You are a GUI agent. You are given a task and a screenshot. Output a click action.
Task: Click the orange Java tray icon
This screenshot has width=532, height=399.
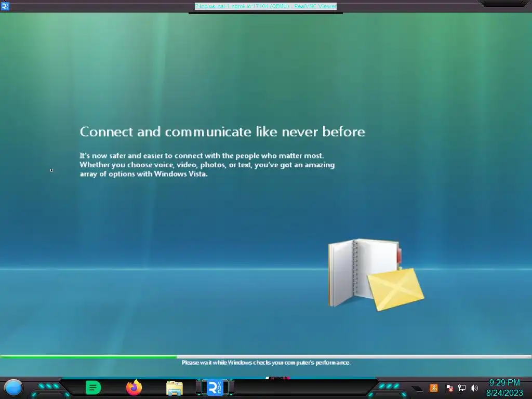[434, 388]
